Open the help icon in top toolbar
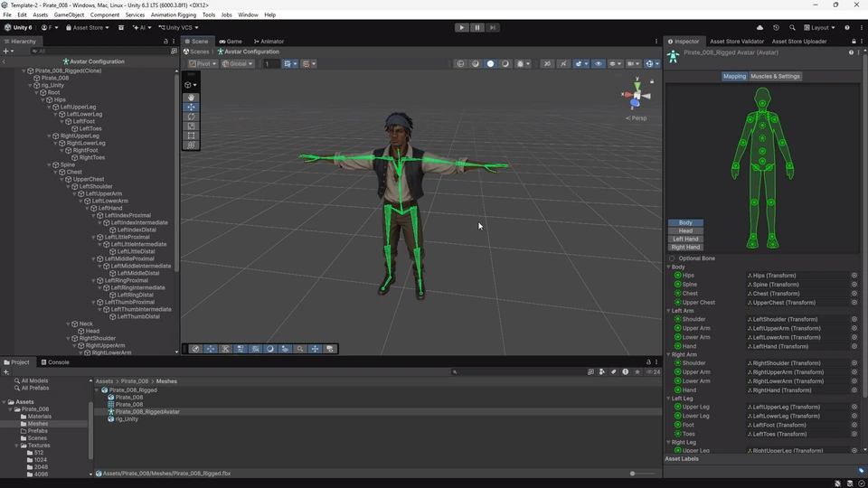868x488 pixels. tap(847, 28)
